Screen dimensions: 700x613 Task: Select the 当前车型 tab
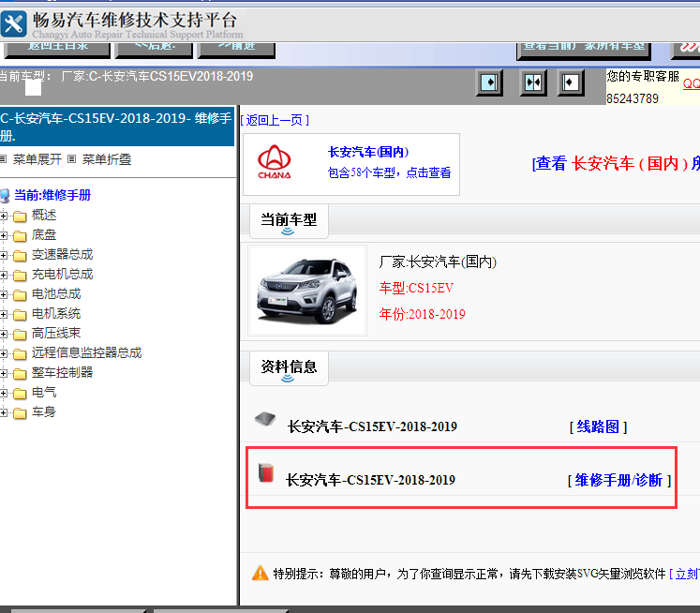pyautogui.click(x=289, y=221)
